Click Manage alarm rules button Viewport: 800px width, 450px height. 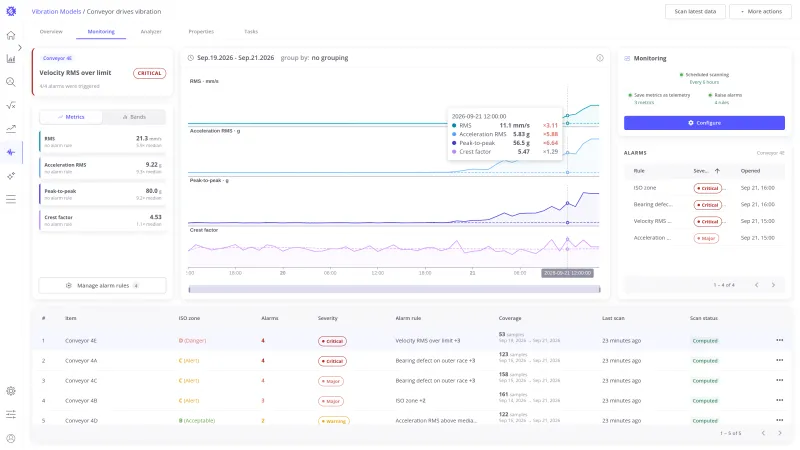[x=102, y=286]
